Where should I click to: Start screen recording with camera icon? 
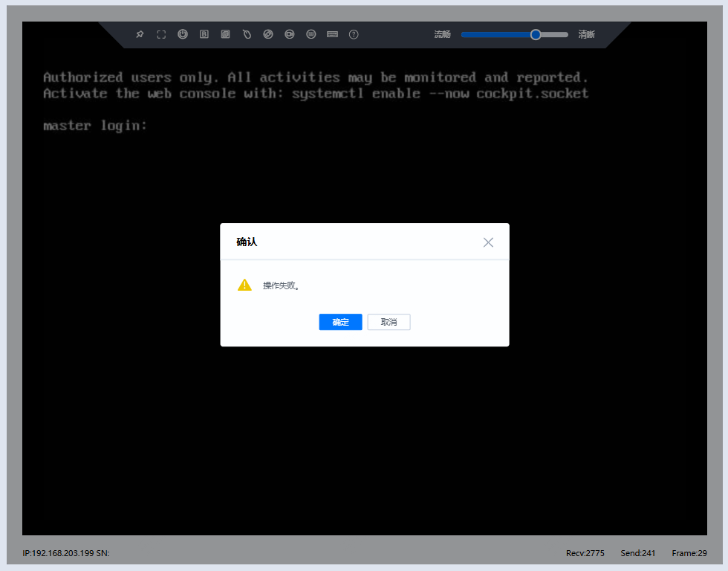coord(290,34)
